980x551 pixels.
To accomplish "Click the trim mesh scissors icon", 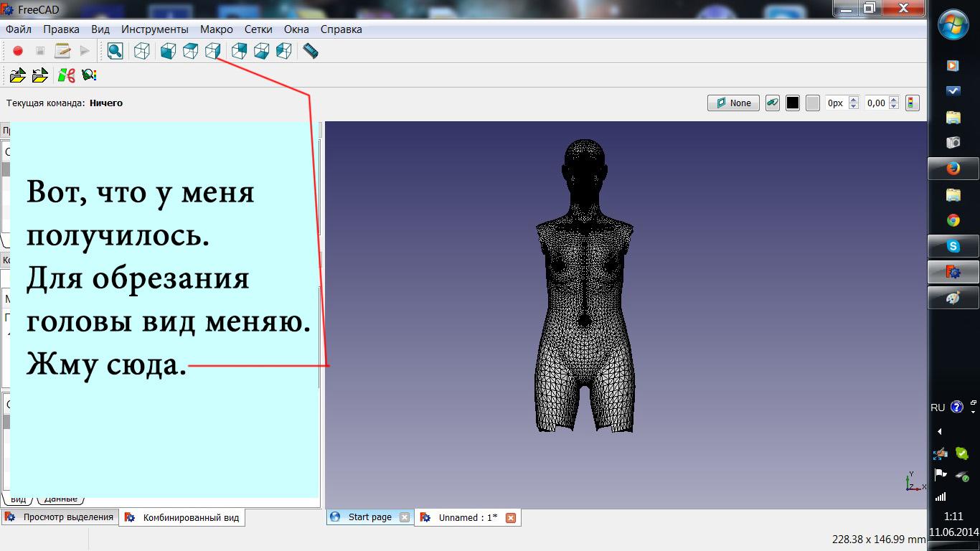I will (x=67, y=75).
